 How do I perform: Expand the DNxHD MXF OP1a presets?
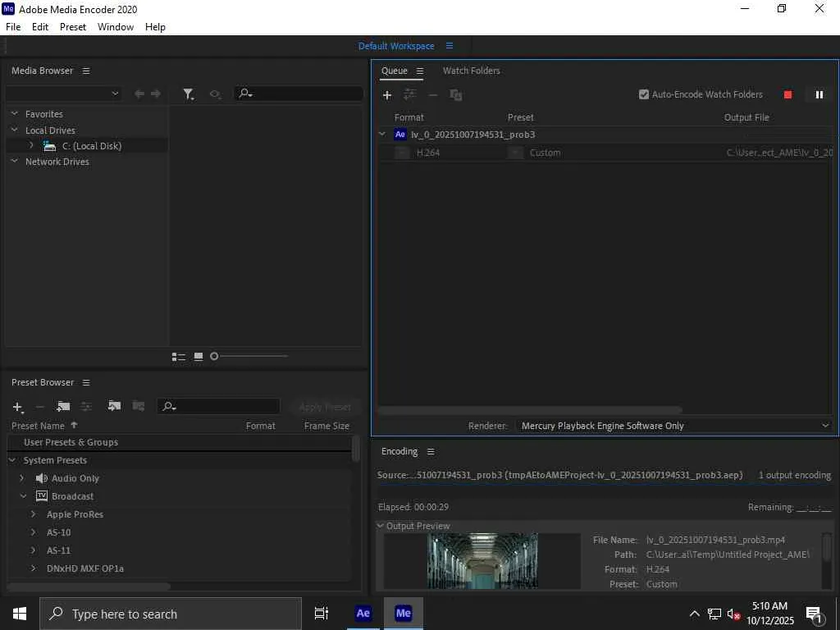33,568
